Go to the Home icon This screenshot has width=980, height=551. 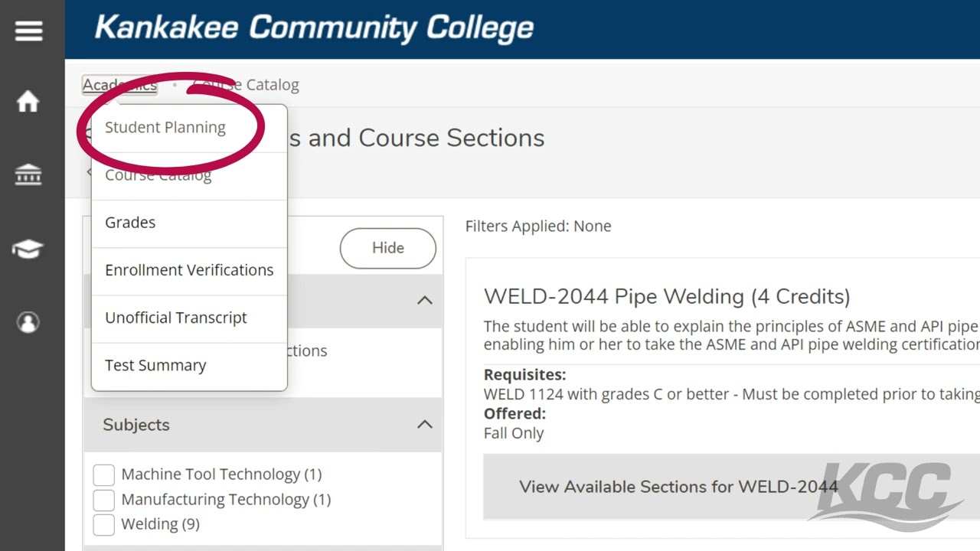(28, 102)
